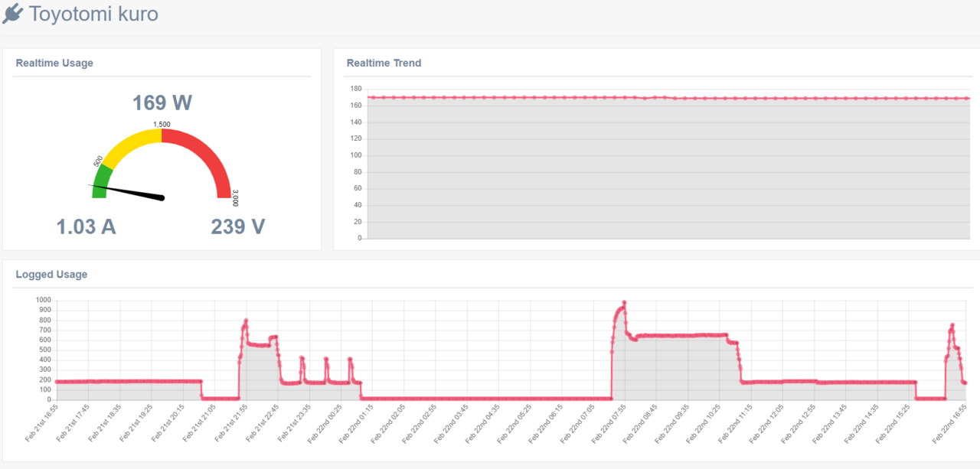
Task: Select the Realtime Trend panel heading
Action: pos(384,63)
